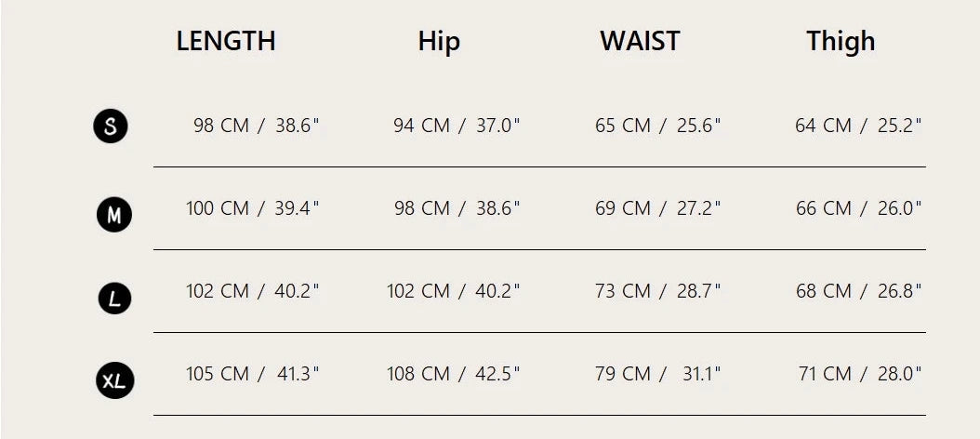Click the 108 CM / 42.5" hip value
This screenshot has height=439, width=980.
tap(453, 374)
